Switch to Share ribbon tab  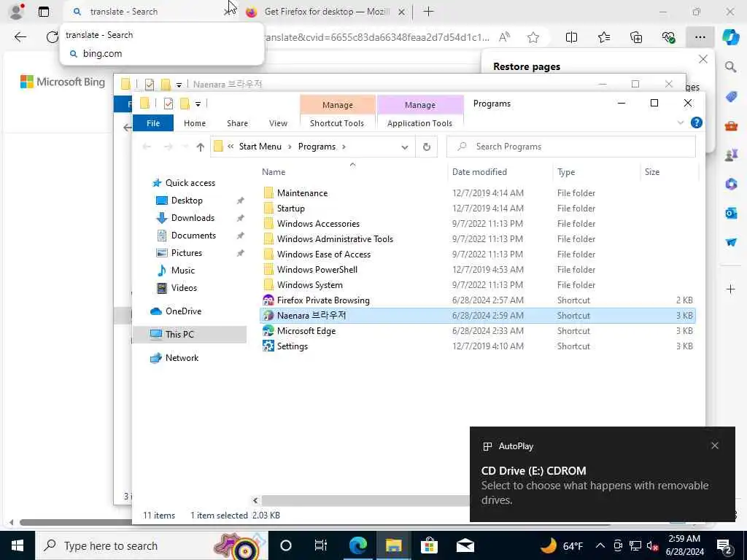(237, 123)
